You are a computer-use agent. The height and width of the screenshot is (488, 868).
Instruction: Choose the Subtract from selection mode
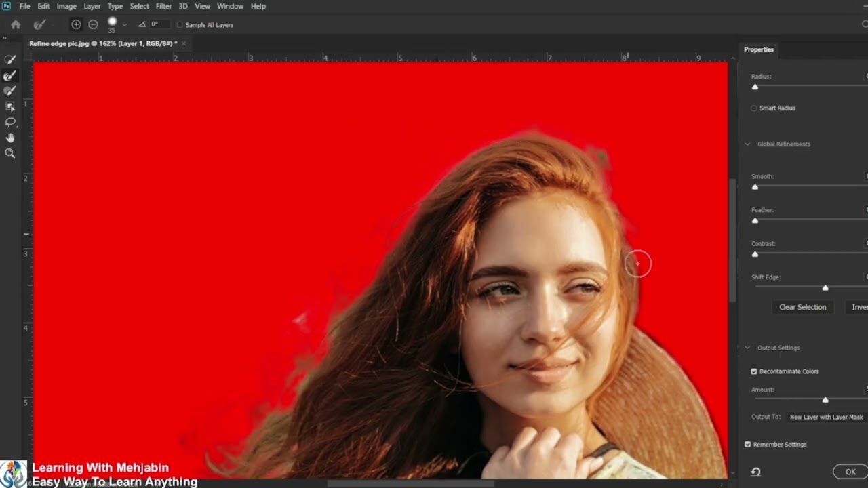coord(93,24)
